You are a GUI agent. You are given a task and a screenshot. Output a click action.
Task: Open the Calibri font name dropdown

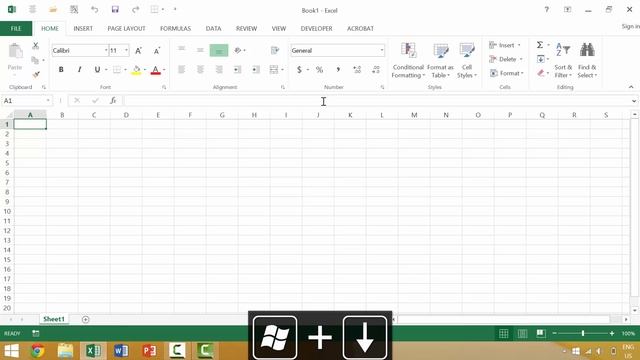click(106, 51)
